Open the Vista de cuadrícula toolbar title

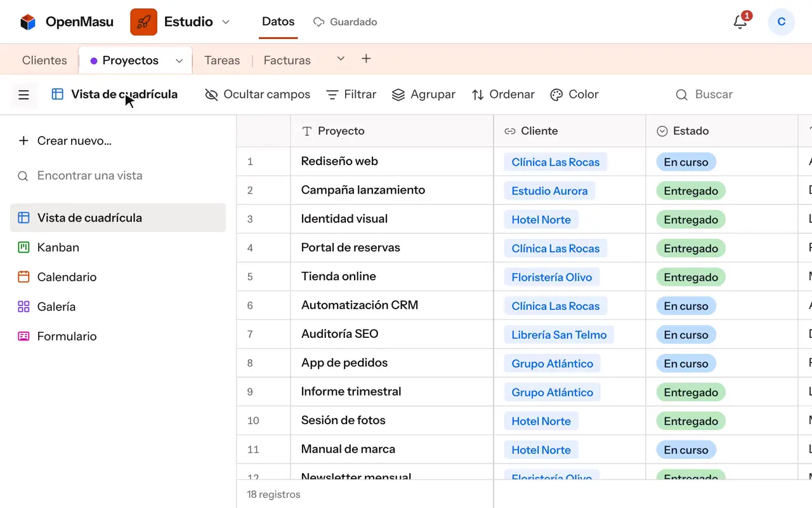(x=115, y=95)
